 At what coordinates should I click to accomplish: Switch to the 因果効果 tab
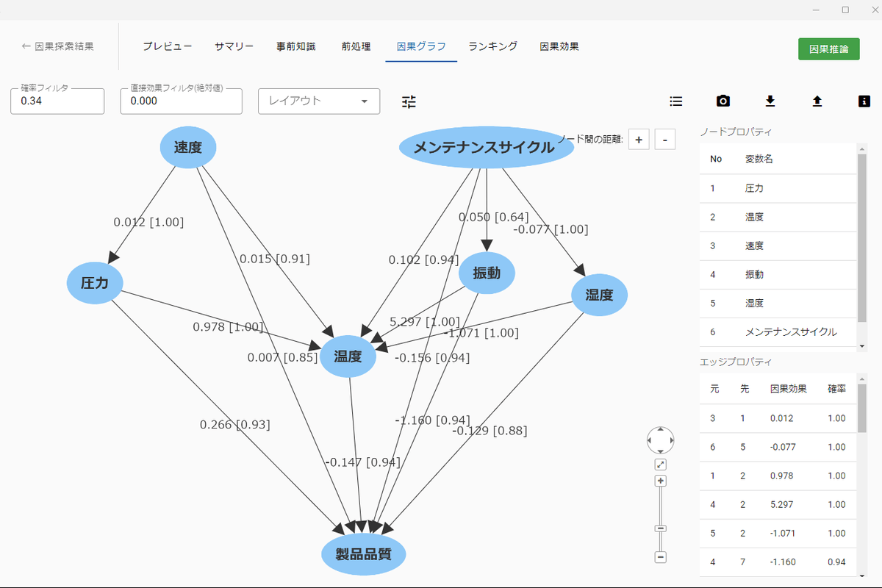click(559, 46)
